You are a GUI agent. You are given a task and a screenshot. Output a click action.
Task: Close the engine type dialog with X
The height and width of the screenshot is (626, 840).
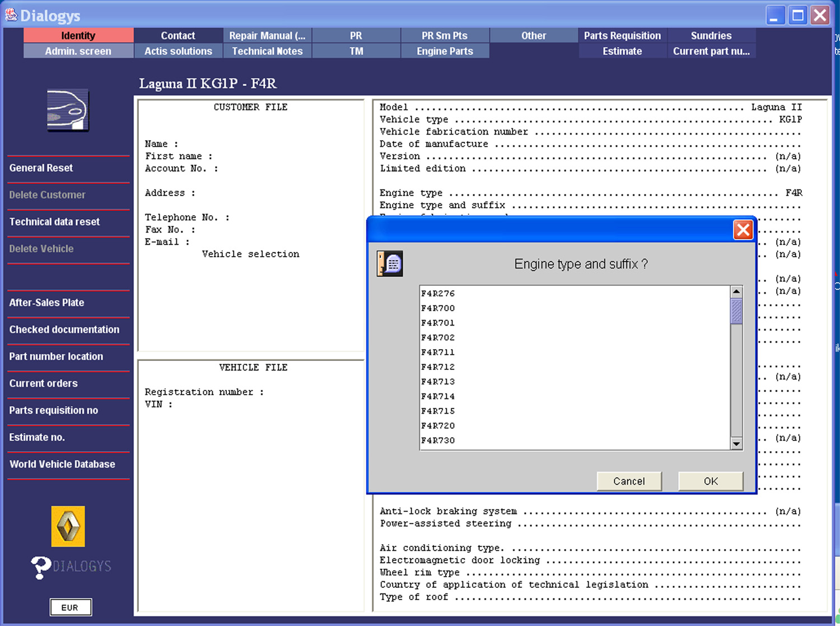coord(743,230)
